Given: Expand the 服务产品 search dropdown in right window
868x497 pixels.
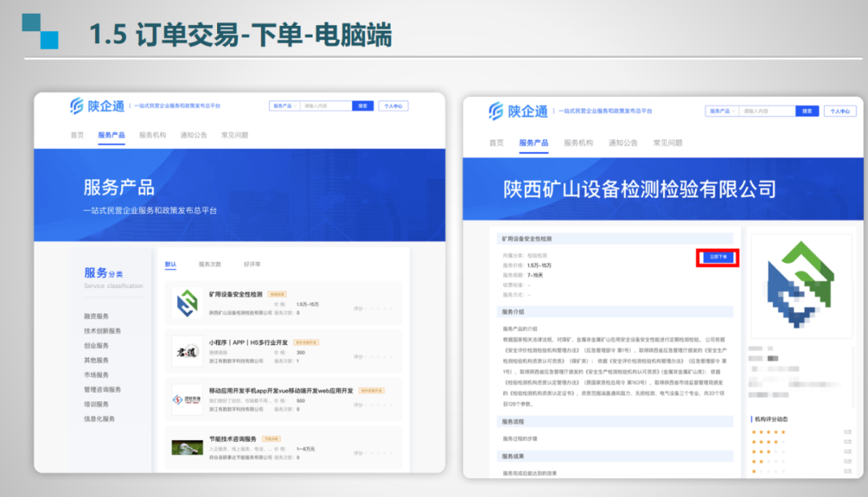Looking at the screenshot, I should pyautogui.click(x=722, y=111).
